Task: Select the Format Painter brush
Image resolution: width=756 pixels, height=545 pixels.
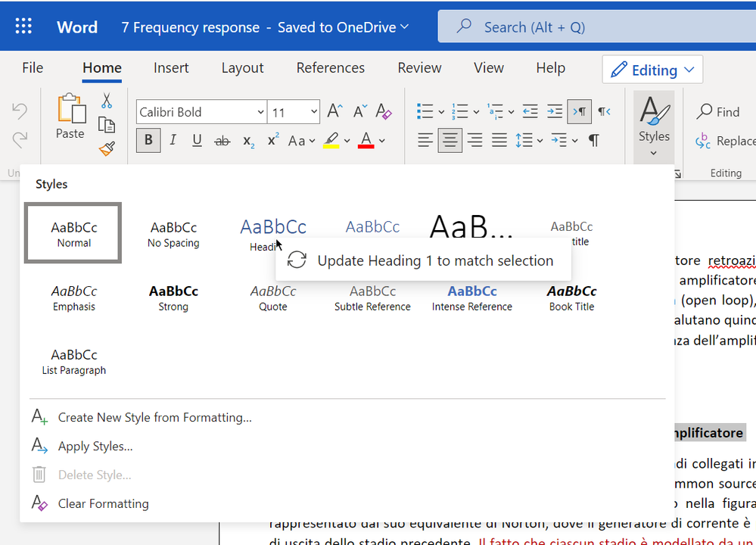Action: [107, 148]
